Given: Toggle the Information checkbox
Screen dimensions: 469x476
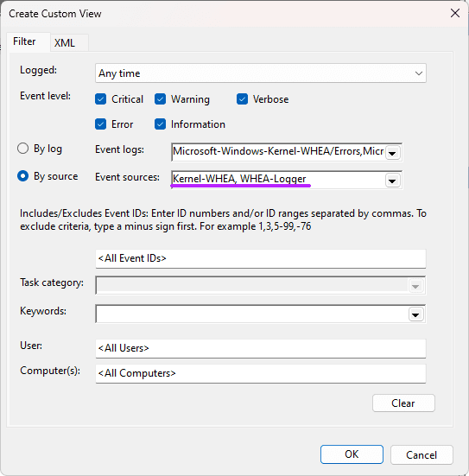Looking at the screenshot, I should coord(160,124).
